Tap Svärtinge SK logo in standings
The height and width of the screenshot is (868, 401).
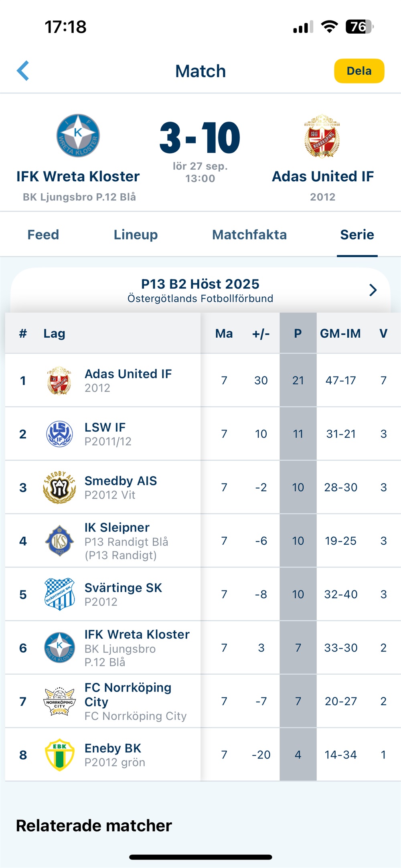click(59, 594)
